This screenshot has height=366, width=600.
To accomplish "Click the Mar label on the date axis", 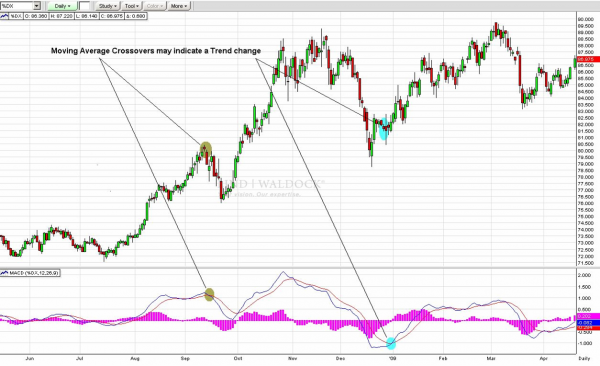I will coord(491,359).
